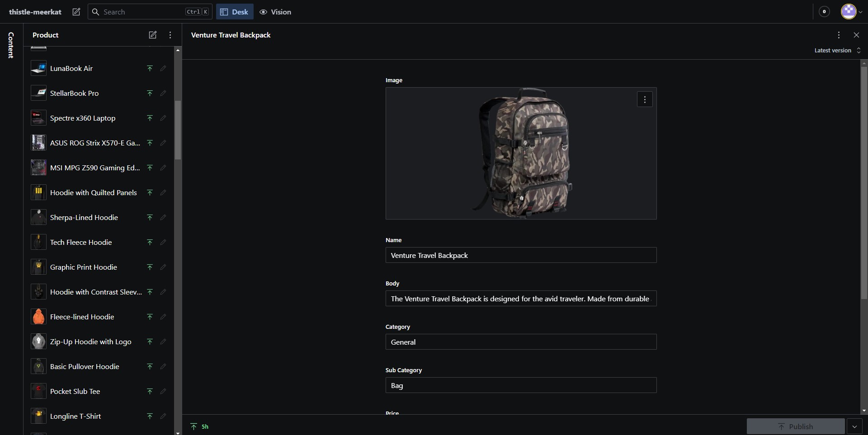Select Pocket Slub Tee from the list
This screenshot has height=435, width=868.
[75, 391]
